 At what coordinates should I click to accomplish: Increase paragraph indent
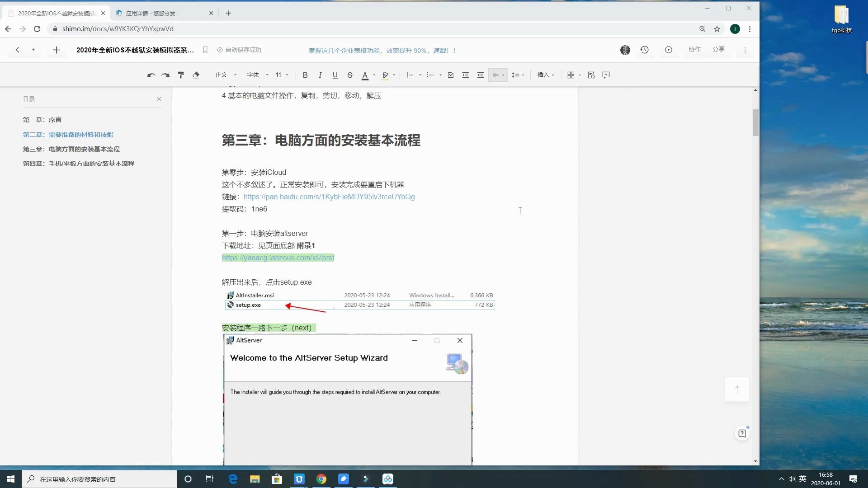[465, 75]
